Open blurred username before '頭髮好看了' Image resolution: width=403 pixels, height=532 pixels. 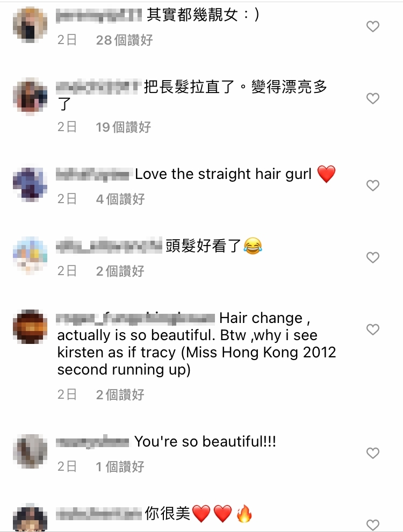(109, 247)
